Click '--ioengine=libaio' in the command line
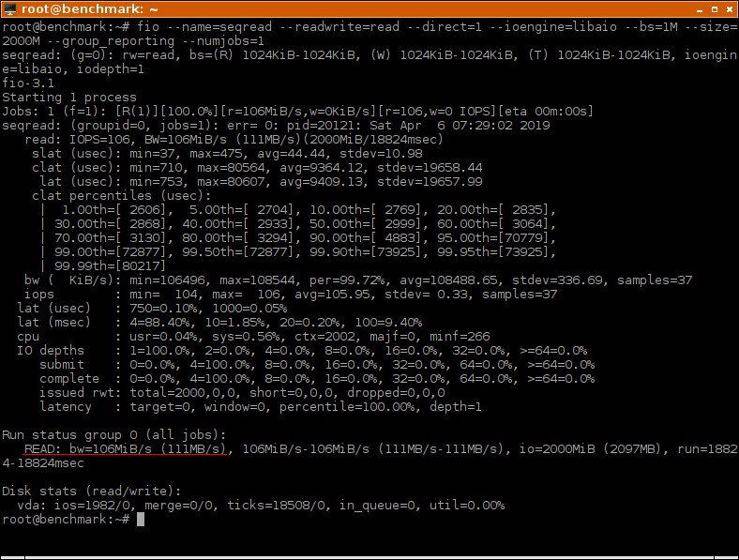The width and height of the screenshot is (739, 560). [x=553, y=27]
